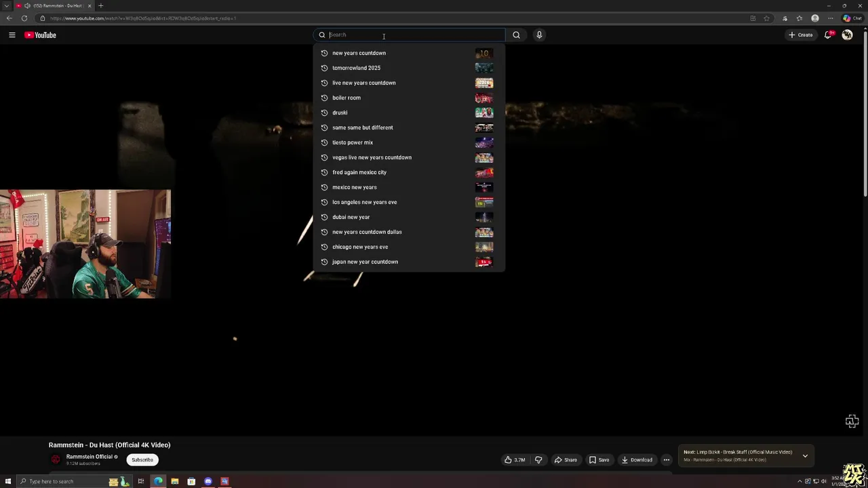Open the Windows Start menu
Viewport: 868px width, 488px height.
click(x=8, y=481)
